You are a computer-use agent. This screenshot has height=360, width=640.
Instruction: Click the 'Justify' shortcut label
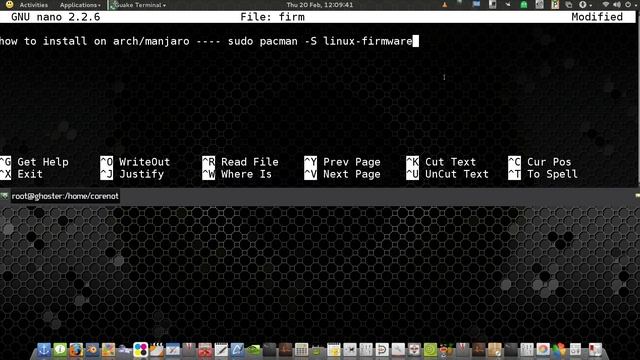point(142,174)
